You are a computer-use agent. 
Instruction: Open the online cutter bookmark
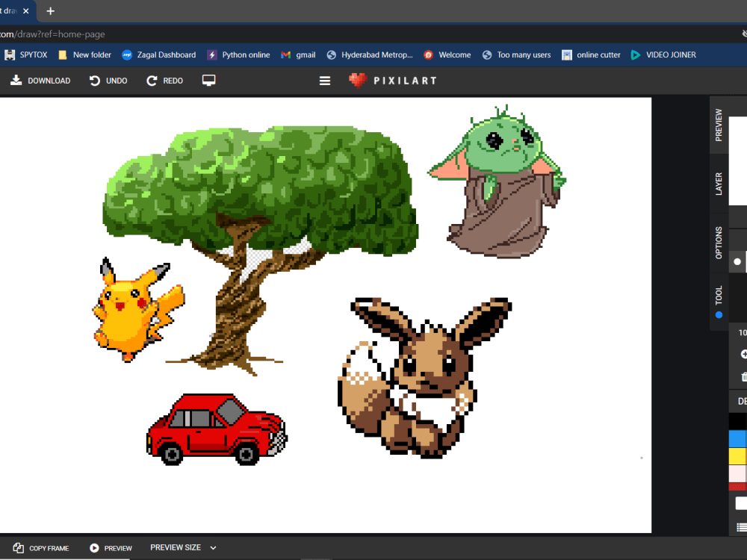(x=591, y=55)
